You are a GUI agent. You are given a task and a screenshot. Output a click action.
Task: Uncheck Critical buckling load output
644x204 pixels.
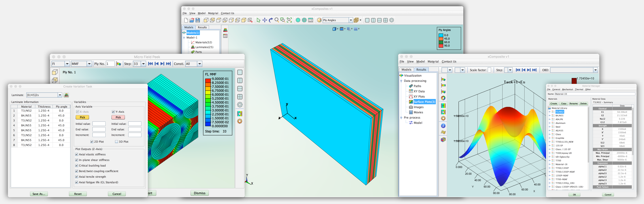pos(77,165)
